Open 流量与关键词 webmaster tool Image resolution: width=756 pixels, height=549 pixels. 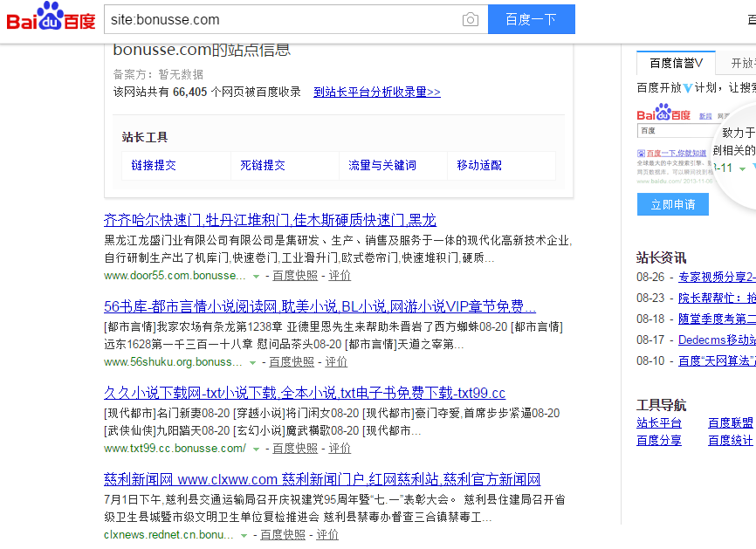(382, 165)
